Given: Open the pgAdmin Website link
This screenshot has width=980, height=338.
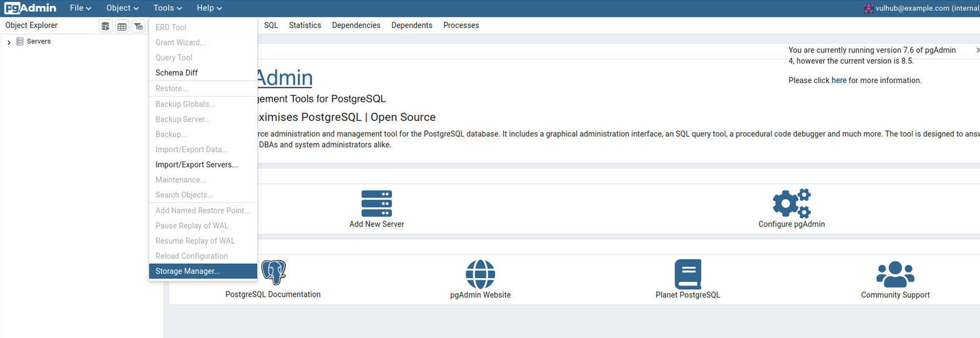Looking at the screenshot, I should [480, 295].
